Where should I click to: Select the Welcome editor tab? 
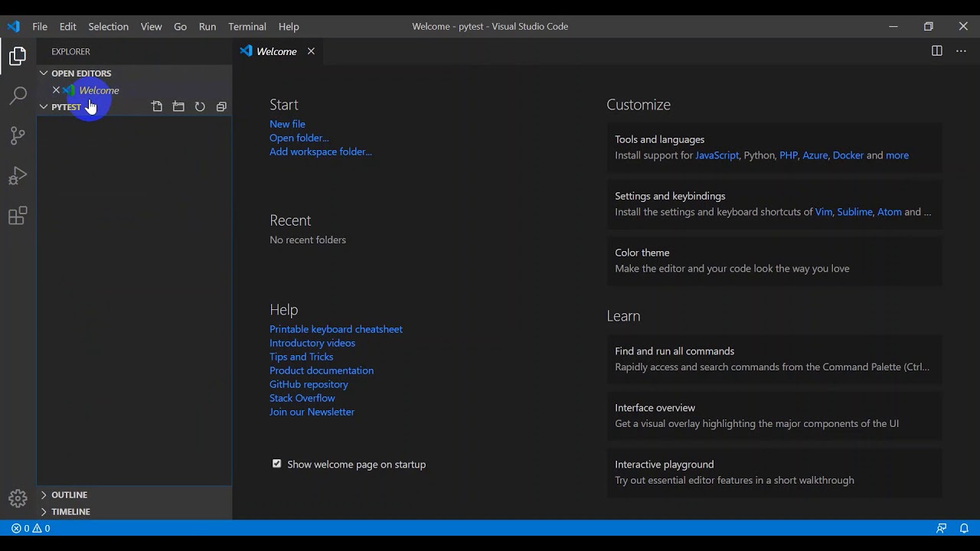(277, 51)
